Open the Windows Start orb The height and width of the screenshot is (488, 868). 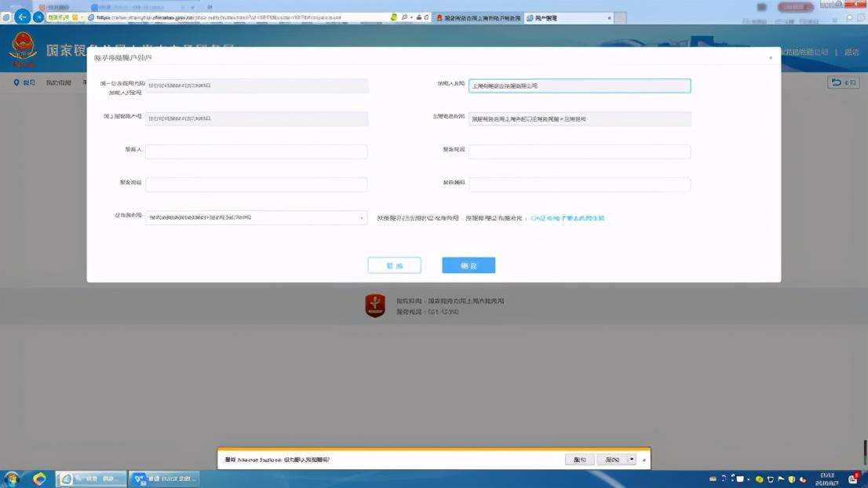click(12, 479)
